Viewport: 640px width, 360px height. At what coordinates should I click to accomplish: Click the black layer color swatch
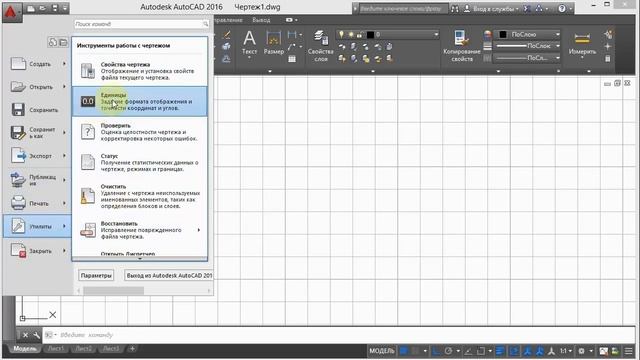coord(370,35)
